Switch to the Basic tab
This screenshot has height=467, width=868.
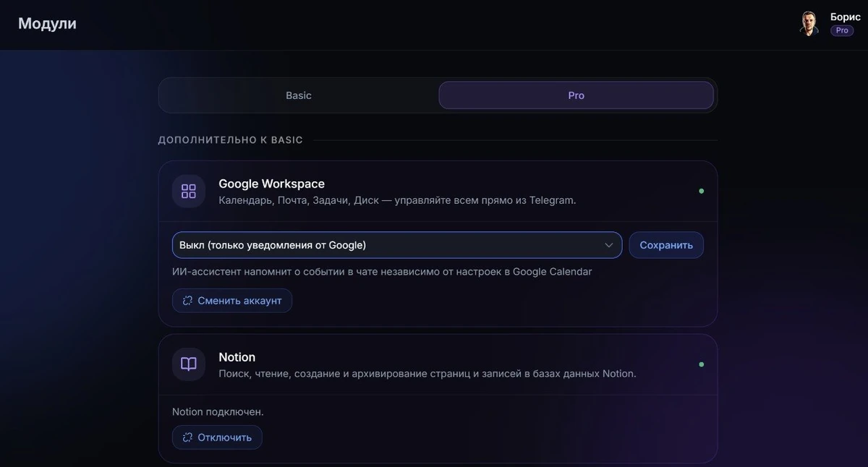[x=298, y=95]
